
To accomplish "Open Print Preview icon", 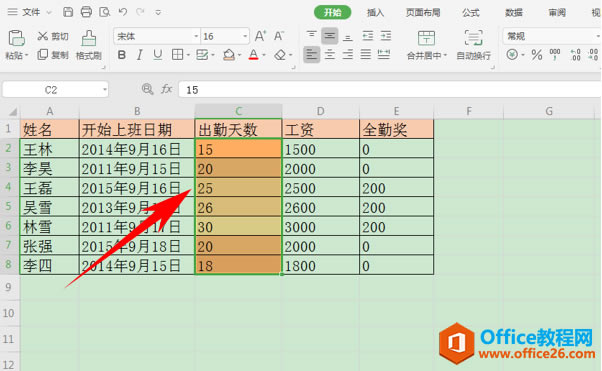I will (104, 12).
